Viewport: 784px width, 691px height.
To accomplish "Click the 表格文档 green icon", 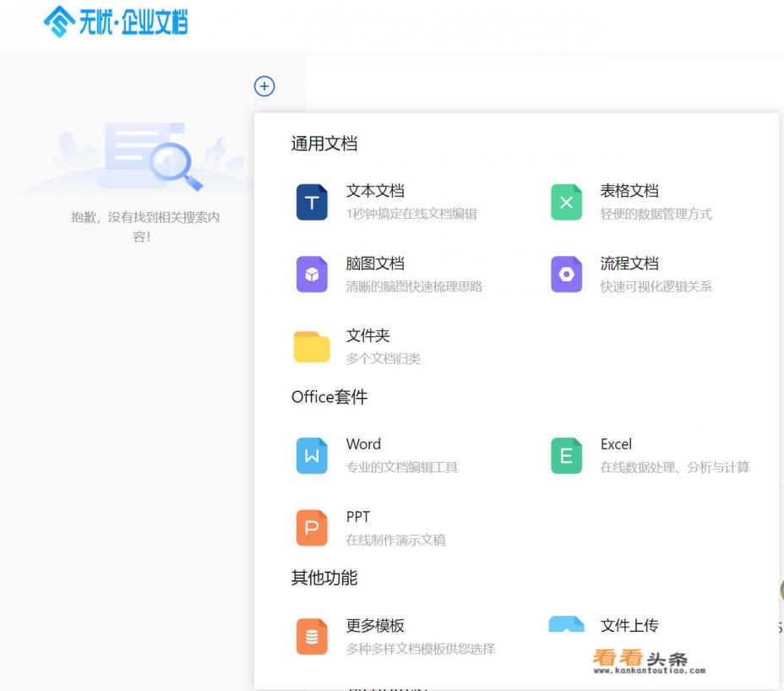I will (x=566, y=203).
